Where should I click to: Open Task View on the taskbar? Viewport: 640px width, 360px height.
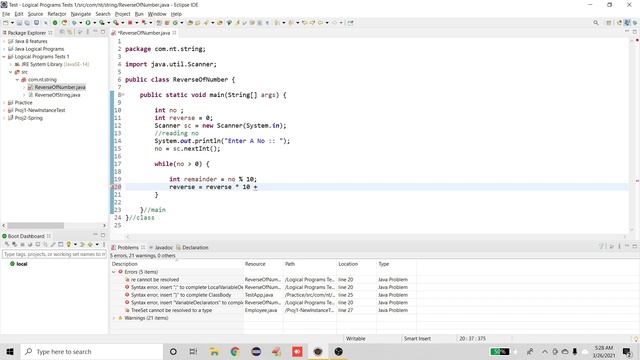pyautogui.click(x=193, y=351)
